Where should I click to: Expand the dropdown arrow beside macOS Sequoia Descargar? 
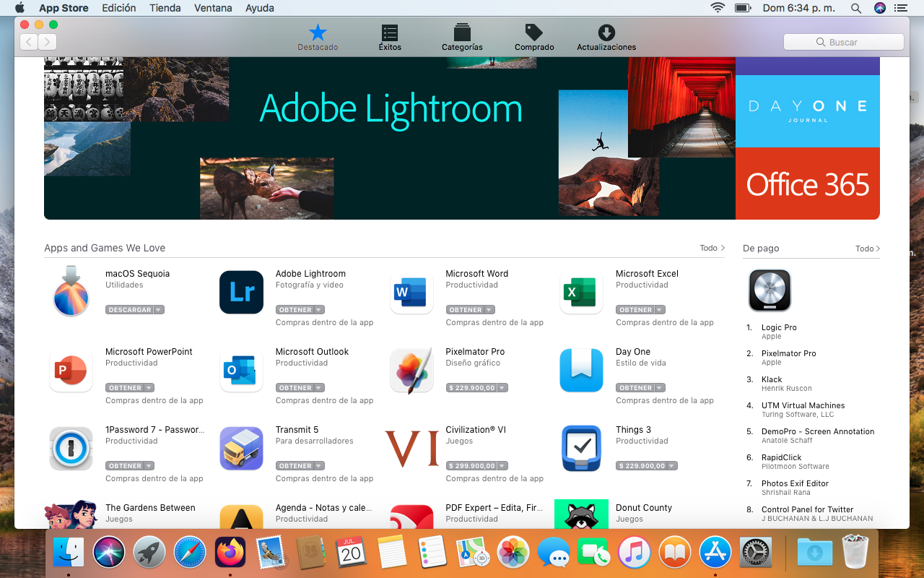pyautogui.click(x=159, y=310)
